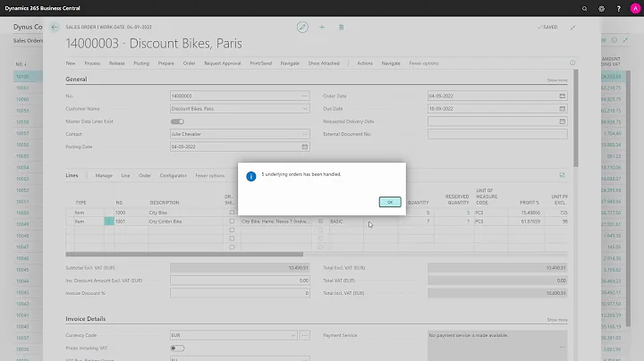Click the vertical scrollbar of the order page
Screen dimensions: 644x361
tap(576, 119)
